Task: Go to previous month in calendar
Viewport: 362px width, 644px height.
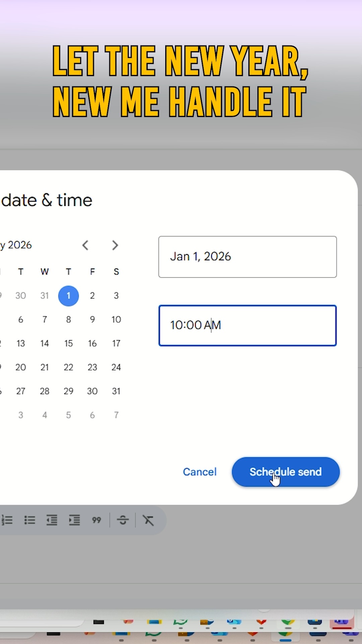Action: pos(85,245)
